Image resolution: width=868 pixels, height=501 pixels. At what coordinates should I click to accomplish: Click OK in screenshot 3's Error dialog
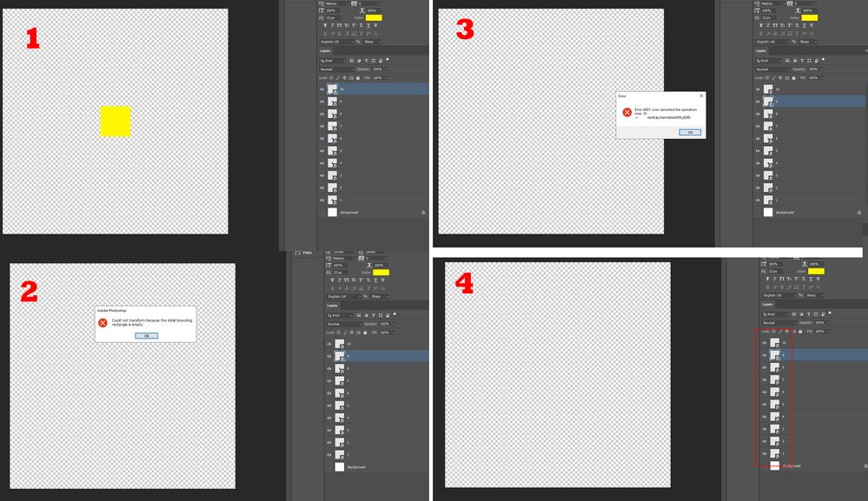(690, 132)
